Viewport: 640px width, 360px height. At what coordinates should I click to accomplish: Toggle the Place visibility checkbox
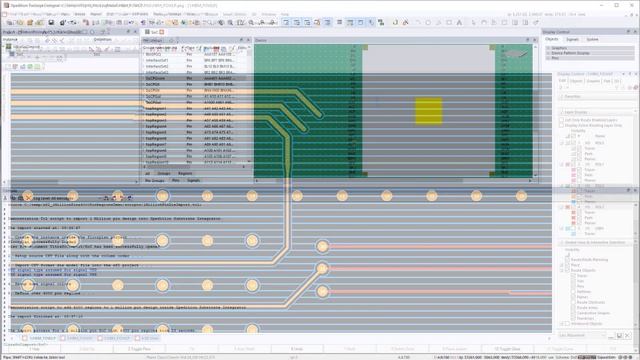(568, 265)
